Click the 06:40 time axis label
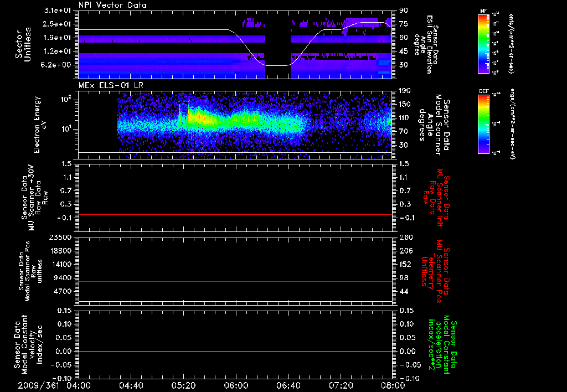 coord(288,385)
